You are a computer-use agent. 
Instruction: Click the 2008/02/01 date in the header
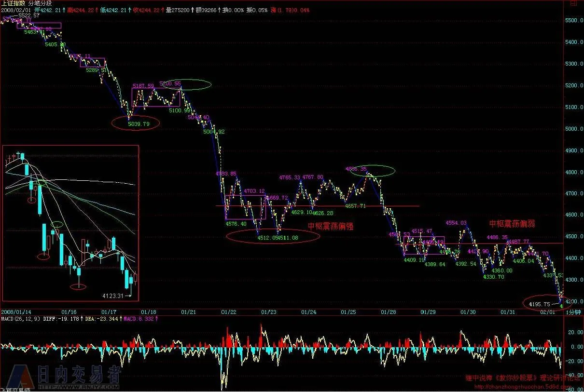coord(15,10)
